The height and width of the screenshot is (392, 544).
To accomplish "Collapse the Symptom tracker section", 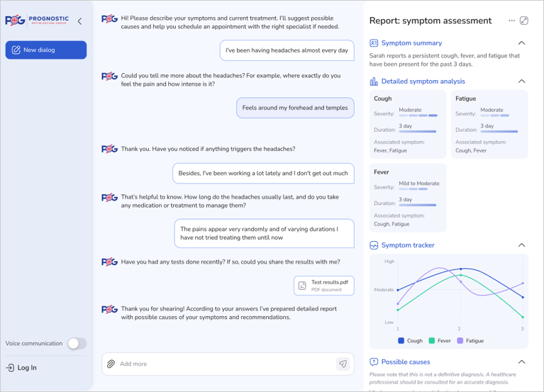I will 521,245.
